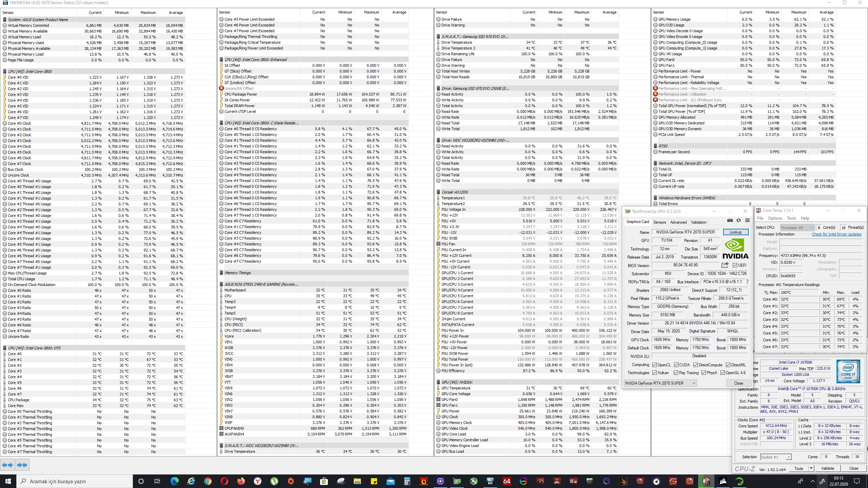Screen dimensions: 868x488
Task: Click the Validate button in CPU-Z
Action: pyautogui.click(x=827, y=468)
